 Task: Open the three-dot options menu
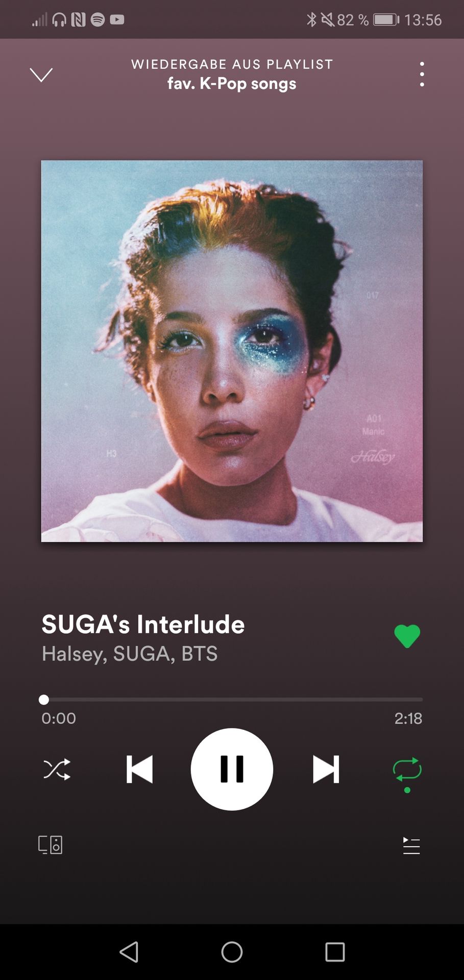[422, 74]
